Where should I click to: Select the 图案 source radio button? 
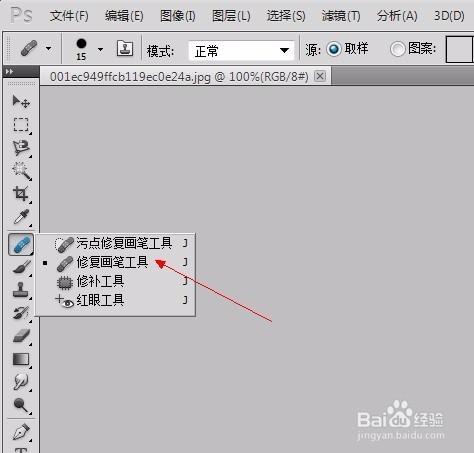tap(398, 49)
